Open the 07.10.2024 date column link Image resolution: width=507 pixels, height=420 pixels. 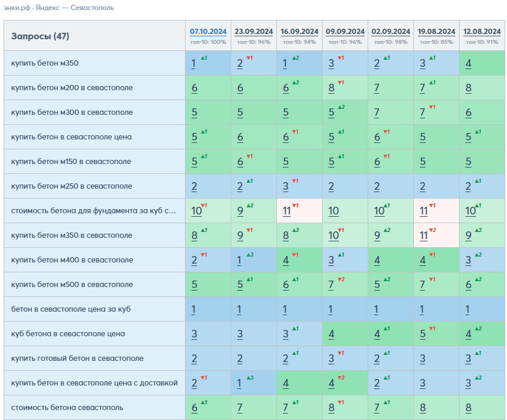pyautogui.click(x=208, y=32)
